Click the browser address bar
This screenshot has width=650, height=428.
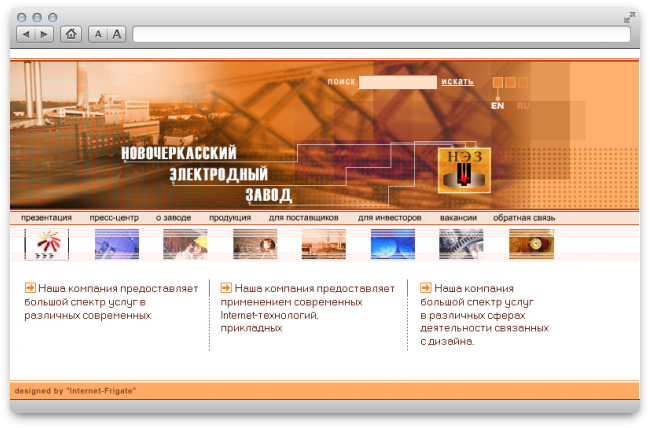[x=380, y=34]
